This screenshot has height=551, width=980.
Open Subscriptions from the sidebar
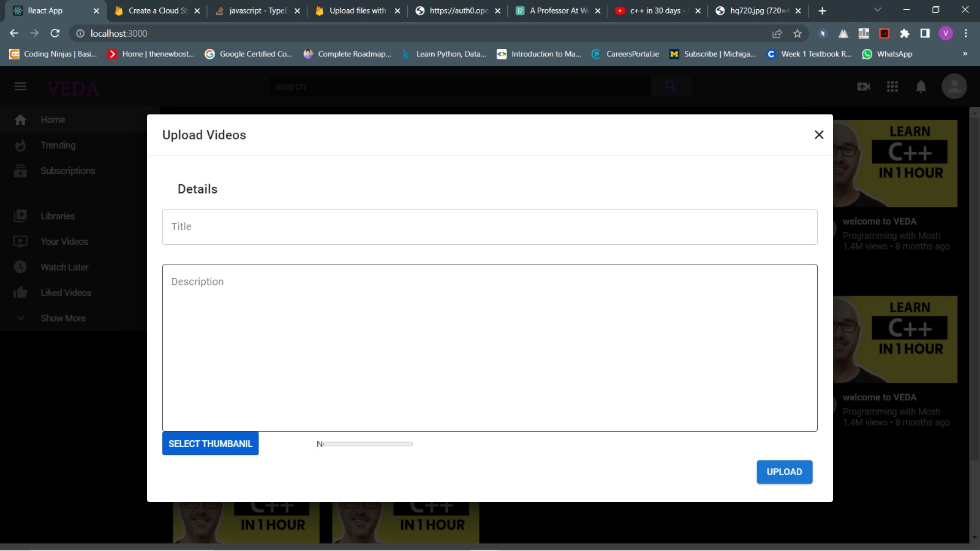click(x=67, y=171)
